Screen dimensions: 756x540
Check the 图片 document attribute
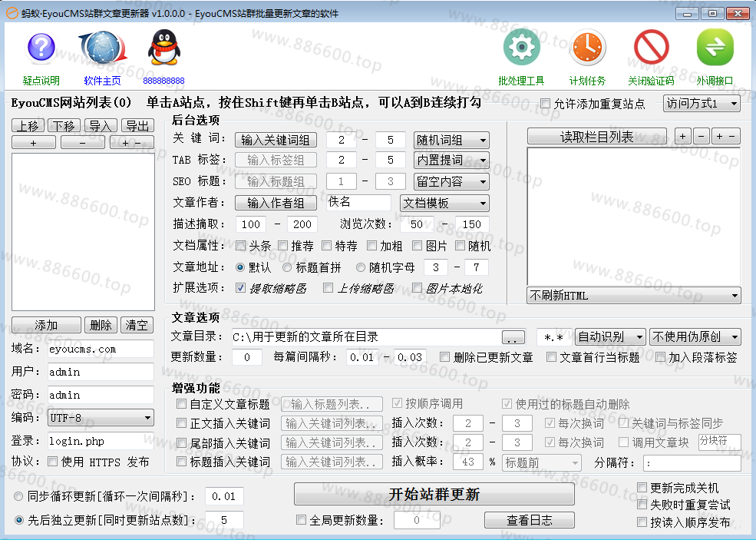(417, 246)
